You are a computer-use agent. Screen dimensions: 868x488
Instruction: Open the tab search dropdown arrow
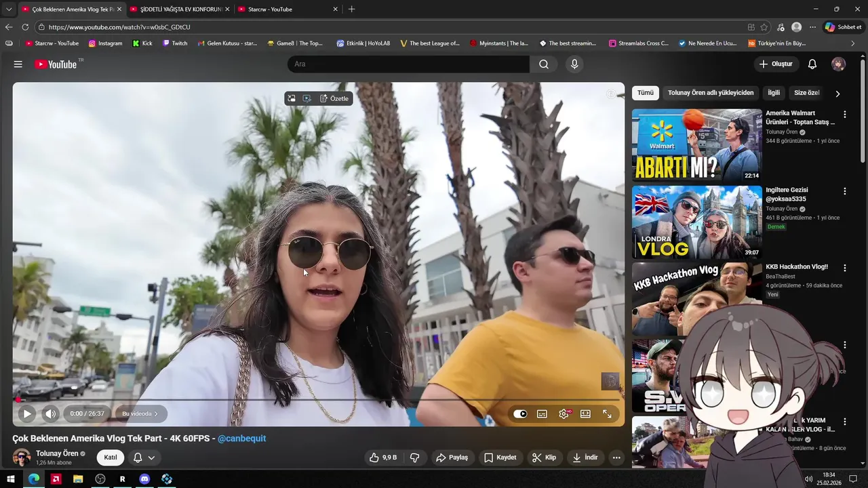click(9, 9)
